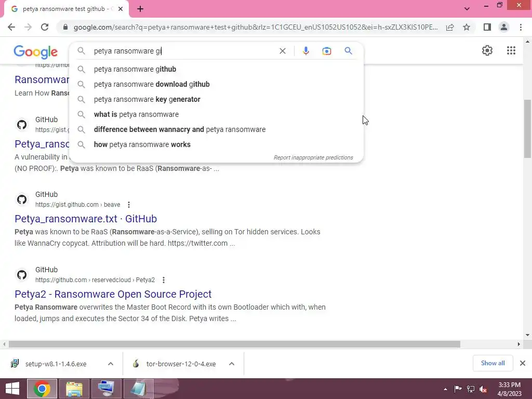Open more options for gist.github.com beave result
This screenshot has height=399, width=532.
coord(129,205)
